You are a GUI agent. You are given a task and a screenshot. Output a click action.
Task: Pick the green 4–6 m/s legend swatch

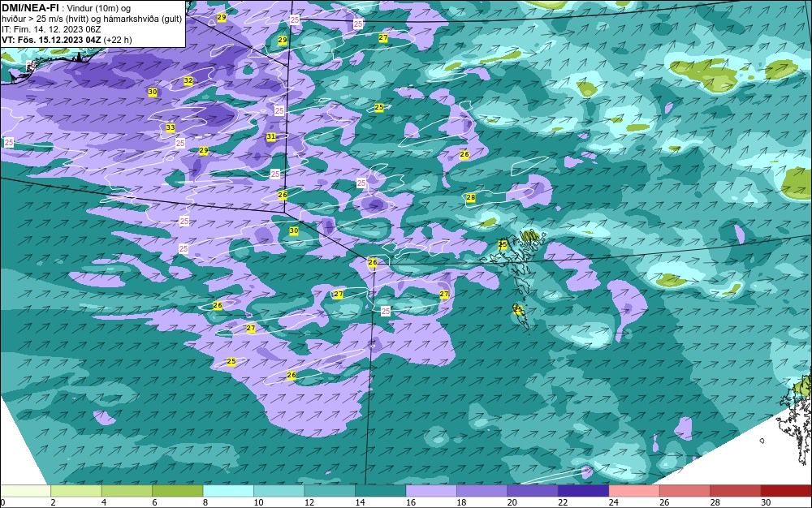tap(127, 491)
